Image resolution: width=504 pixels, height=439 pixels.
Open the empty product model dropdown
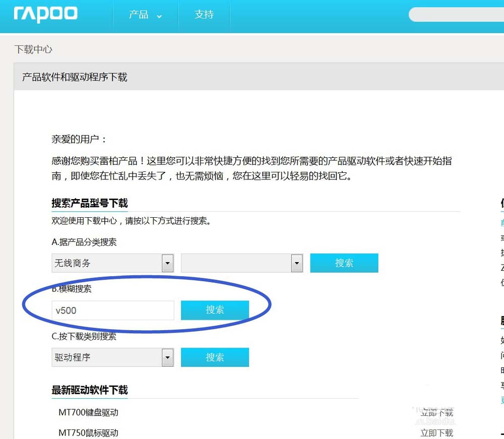click(242, 263)
